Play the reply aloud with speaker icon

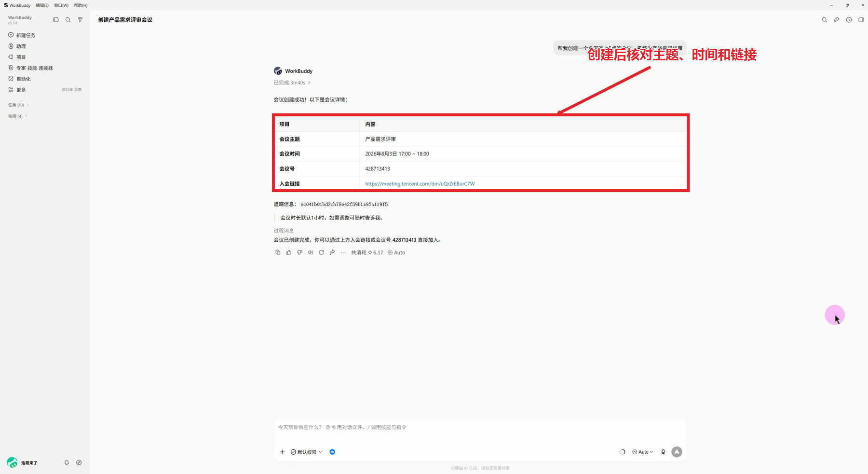pos(311,252)
